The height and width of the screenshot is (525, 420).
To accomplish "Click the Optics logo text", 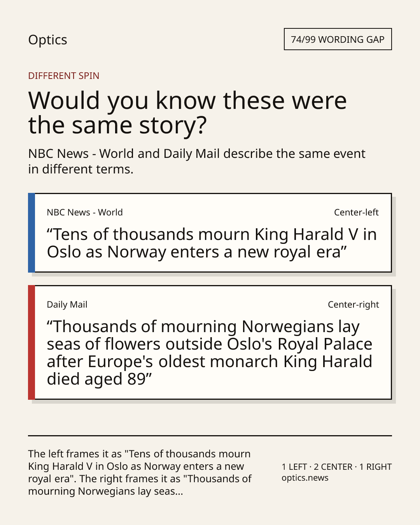I will coord(47,40).
